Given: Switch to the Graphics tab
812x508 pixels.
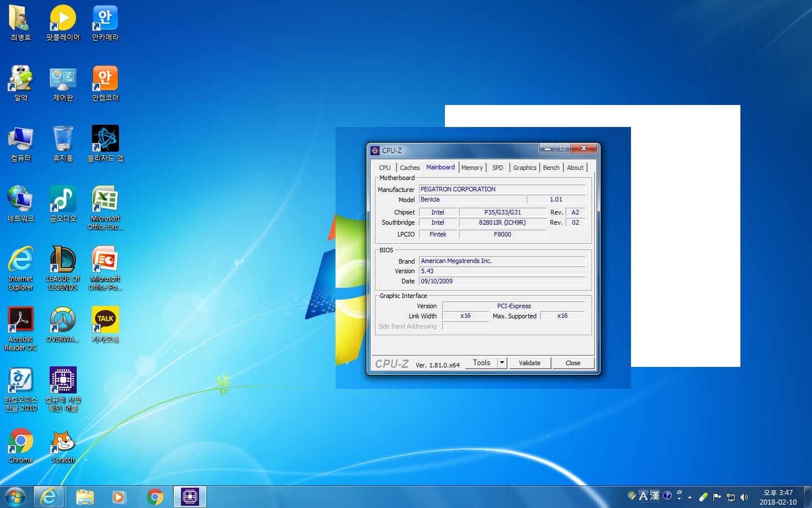Looking at the screenshot, I should 524,168.
